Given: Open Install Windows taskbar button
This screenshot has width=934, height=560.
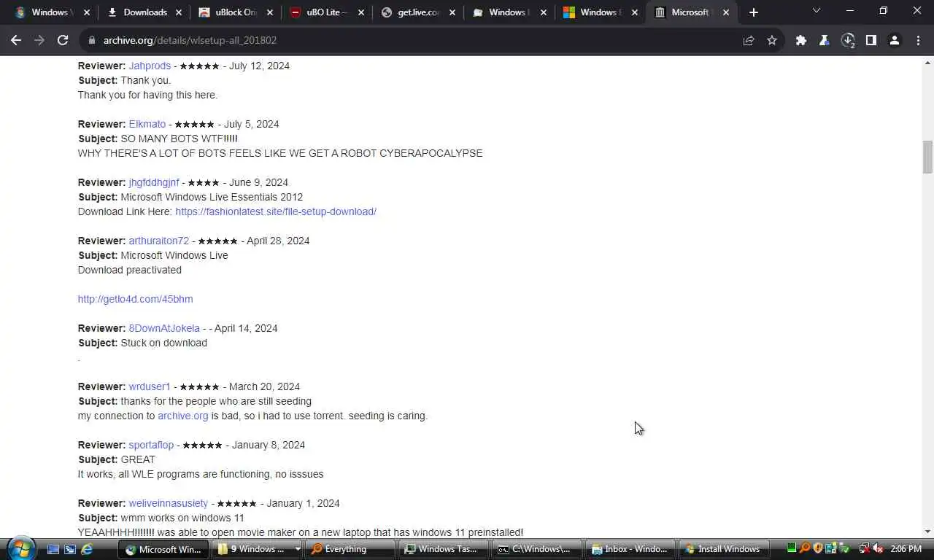Looking at the screenshot, I should 724,549.
